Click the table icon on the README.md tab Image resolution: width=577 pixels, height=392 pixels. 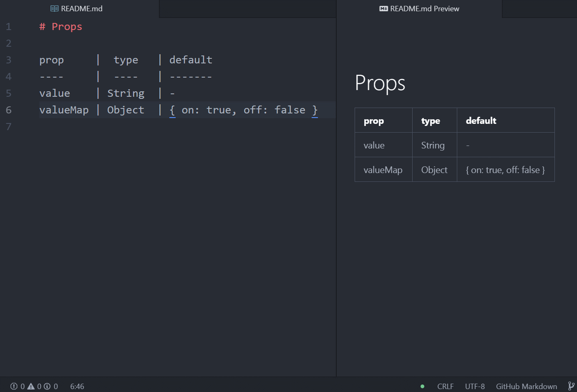54,8
